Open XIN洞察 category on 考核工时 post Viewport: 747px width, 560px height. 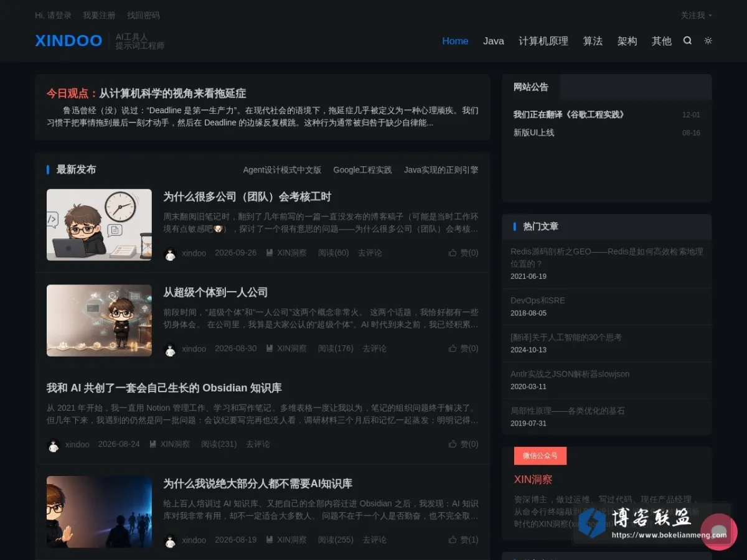pos(286,253)
